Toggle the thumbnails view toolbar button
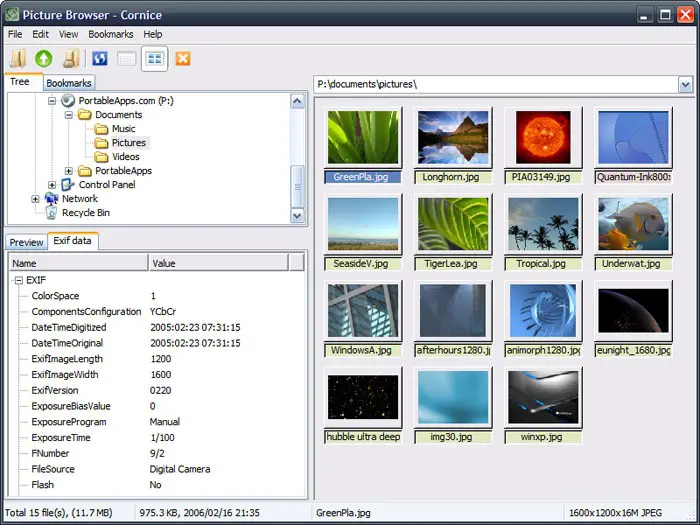This screenshot has height=525, width=700. 155,59
